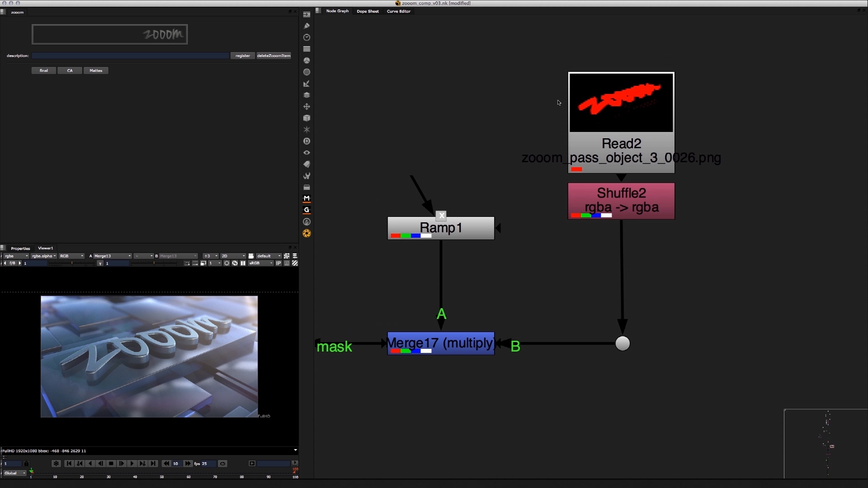This screenshot has height=488, width=868.
Task: Select the Shuffle2 node
Action: coord(621,201)
